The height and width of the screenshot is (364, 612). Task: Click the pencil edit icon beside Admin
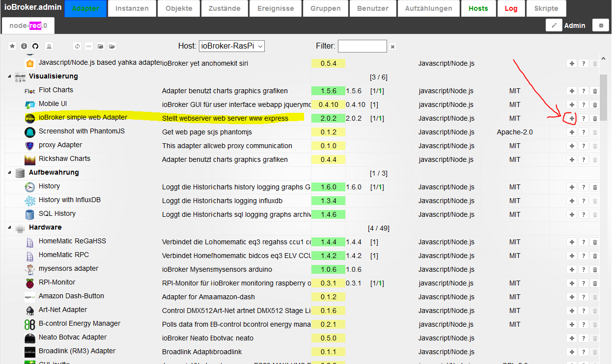point(554,26)
